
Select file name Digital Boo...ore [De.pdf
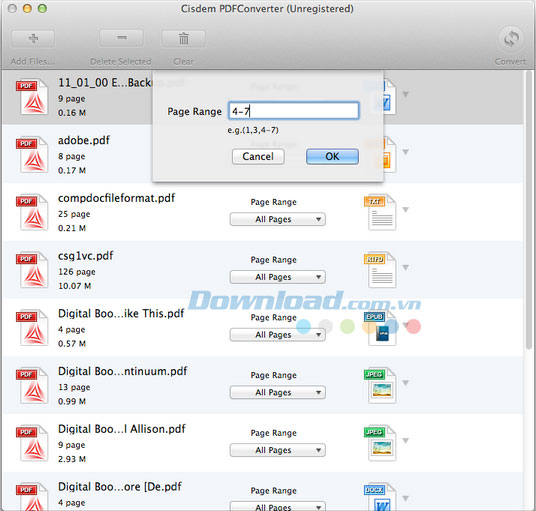coord(120,487)
